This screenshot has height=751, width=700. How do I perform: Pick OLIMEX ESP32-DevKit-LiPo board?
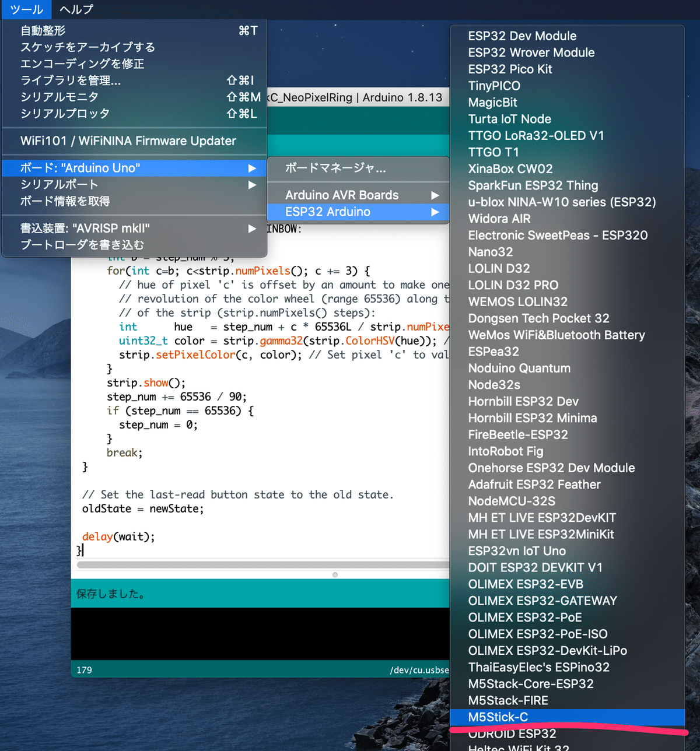tap(567, 651)
